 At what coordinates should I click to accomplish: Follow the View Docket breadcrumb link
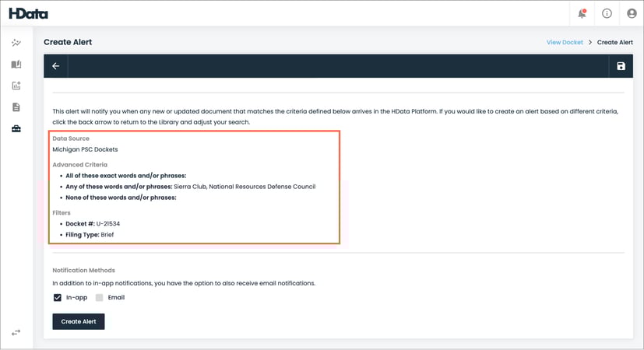(565, 42)
